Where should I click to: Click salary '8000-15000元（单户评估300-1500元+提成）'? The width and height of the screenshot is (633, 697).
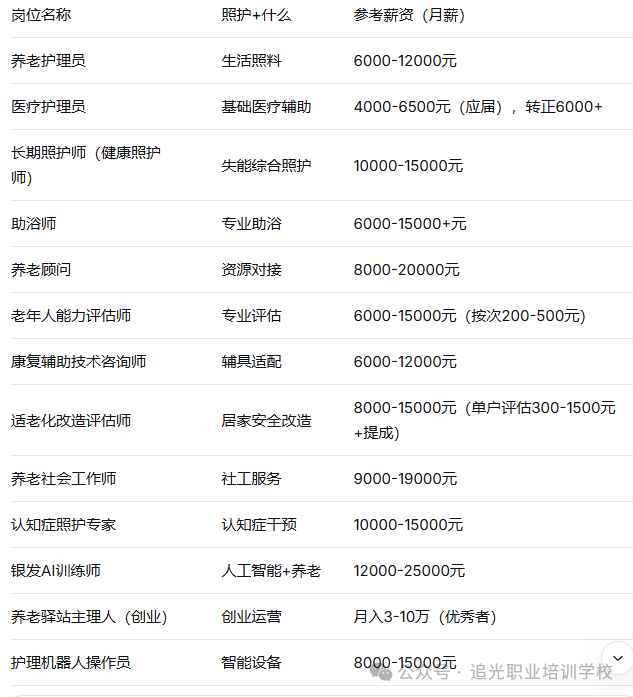(x=485, y=420)
